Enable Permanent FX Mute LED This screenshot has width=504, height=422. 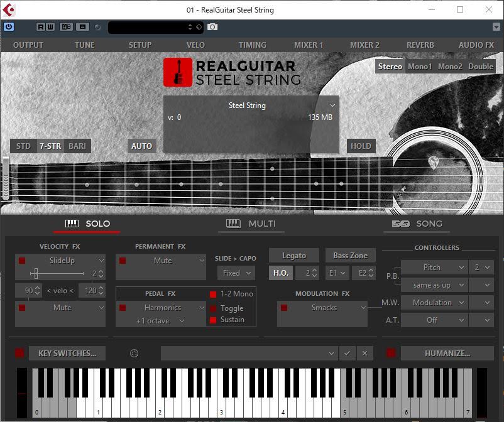coord(123,261)
